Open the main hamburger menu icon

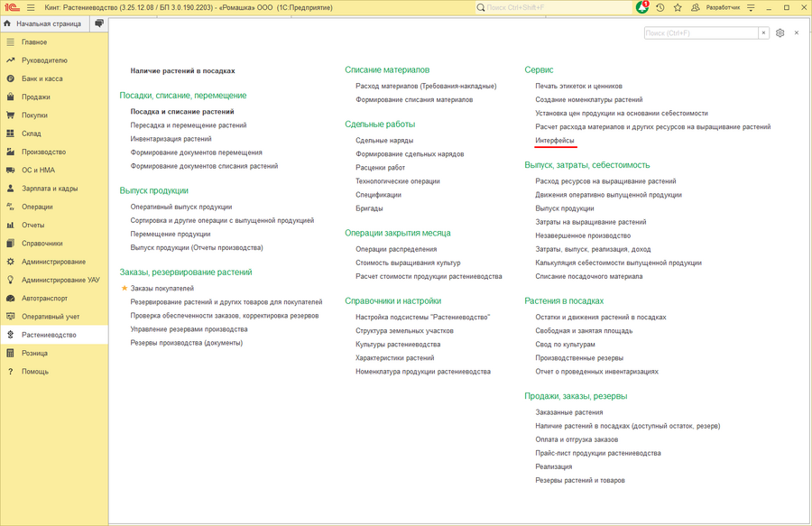[x=31, y=8]
